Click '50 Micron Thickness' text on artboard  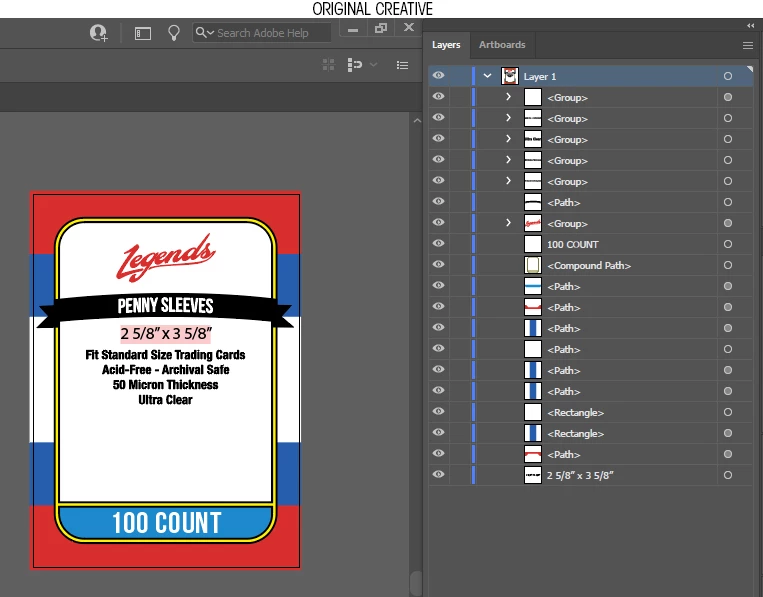165,385
